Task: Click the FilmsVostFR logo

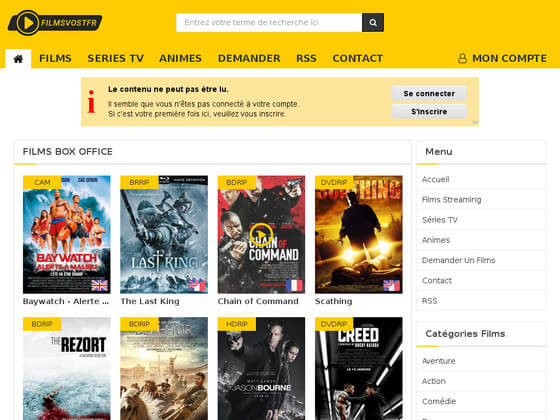Action: tap(55, 22)
